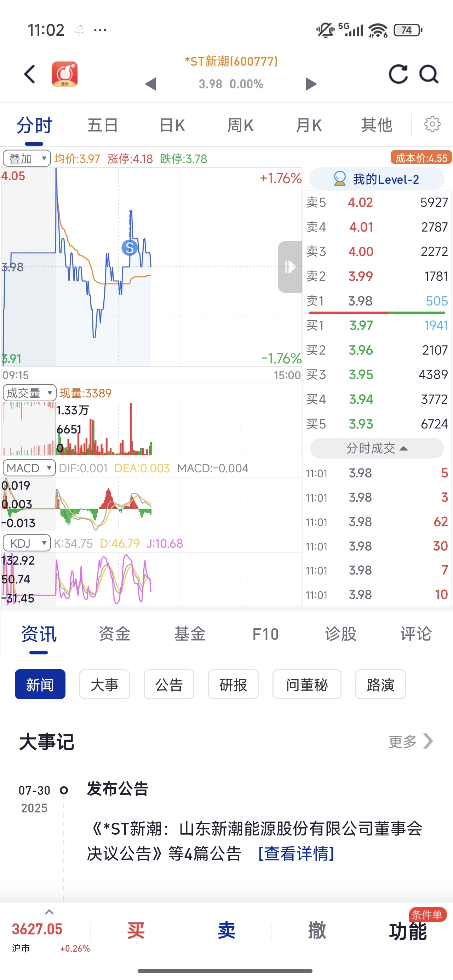The width and height of the screenshot is (453, 980).
Task: Open the 功能 menu button
Action: 408,931
